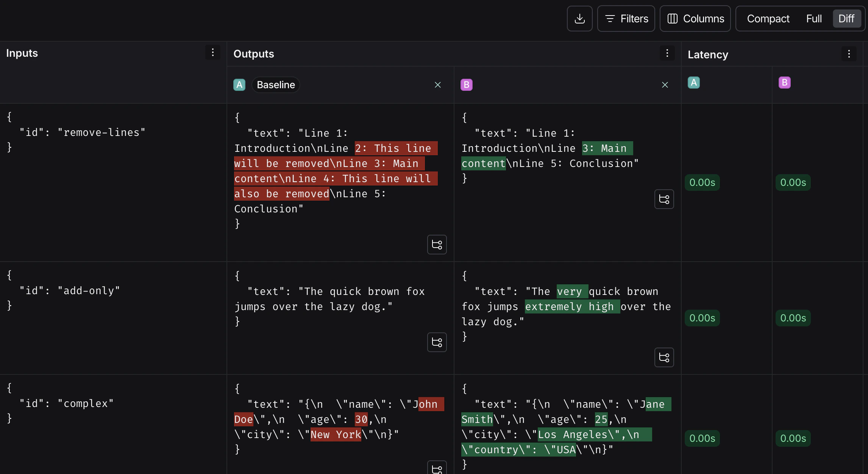This screenshot has width=868, height=474.
Task: Click latency 0.00s badge A in remove-lines row
Action: (702, 182)
